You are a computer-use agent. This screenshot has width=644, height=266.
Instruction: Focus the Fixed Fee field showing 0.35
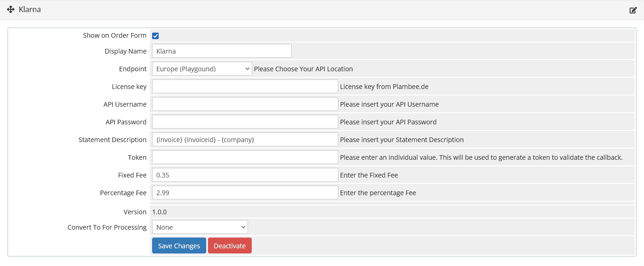point(245,175)
